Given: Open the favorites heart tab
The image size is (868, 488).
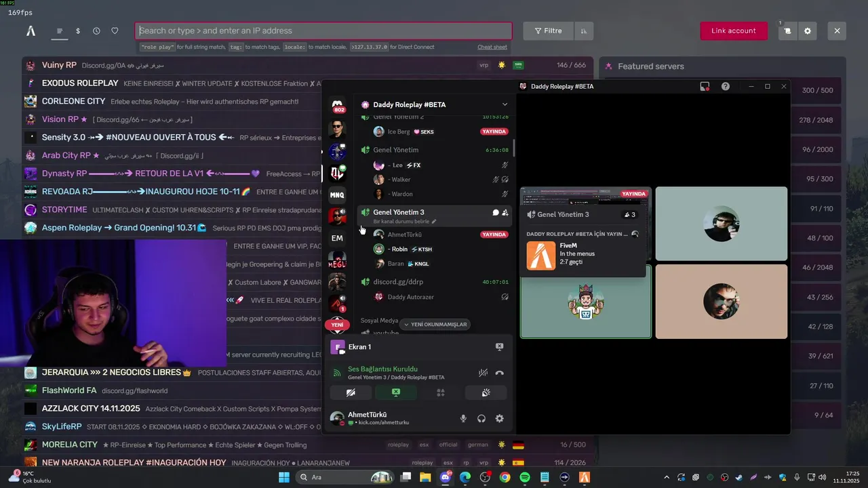Looking at the screenshot, I should (x=115, y=30).
